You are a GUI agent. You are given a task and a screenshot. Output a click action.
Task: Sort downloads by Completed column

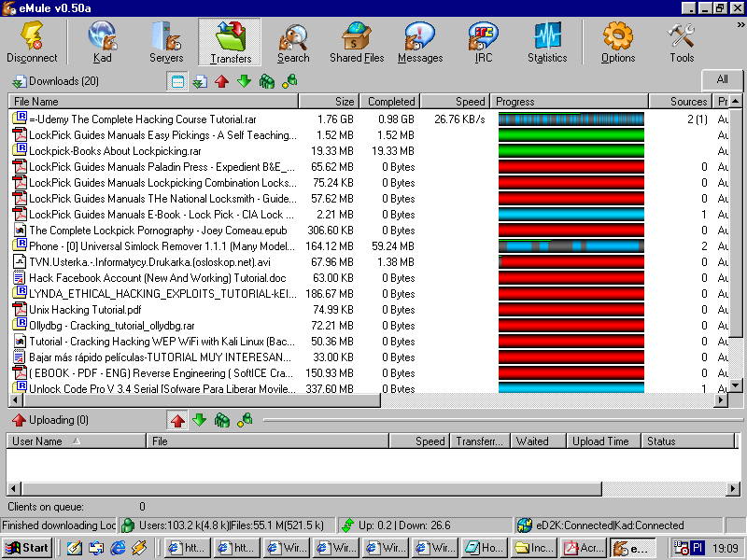389,102
